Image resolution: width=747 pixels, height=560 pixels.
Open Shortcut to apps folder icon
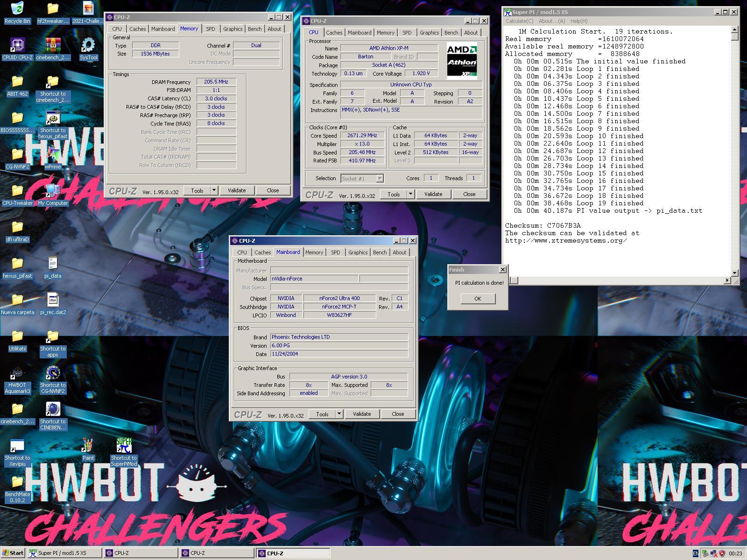53,343
